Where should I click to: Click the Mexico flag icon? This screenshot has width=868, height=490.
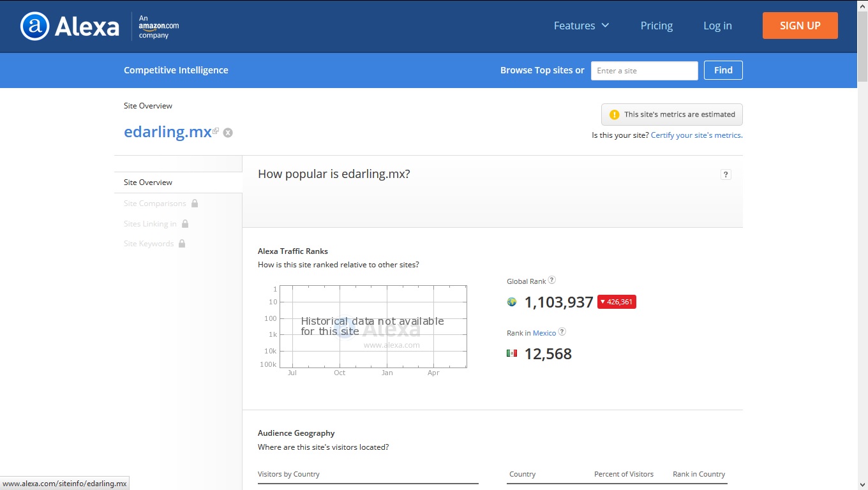click(x=512, y=353)
